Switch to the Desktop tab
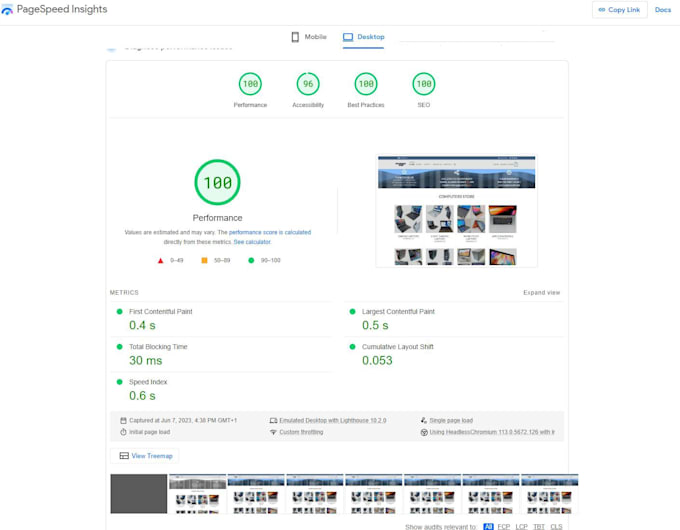The width and height of the screenshot is (680, 530). [x=363, y=37]
